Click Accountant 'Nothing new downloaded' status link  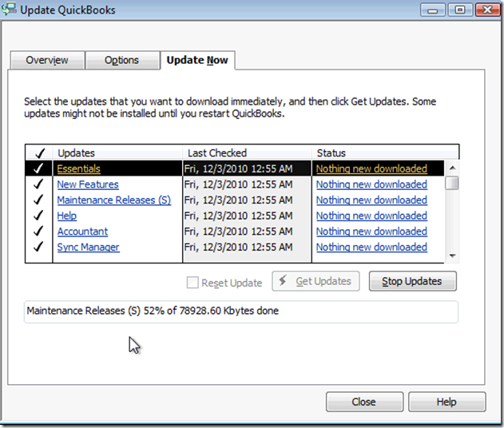(371, 232)
